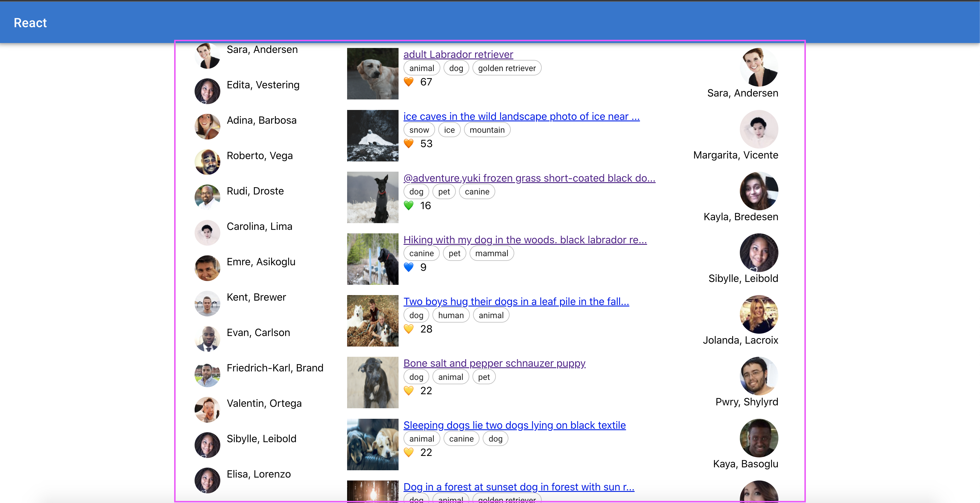This screenshot has width=980, height=503.
Task: Click Roberto, Vega's avatar in the left list
Action: click(x=207, y=162)
